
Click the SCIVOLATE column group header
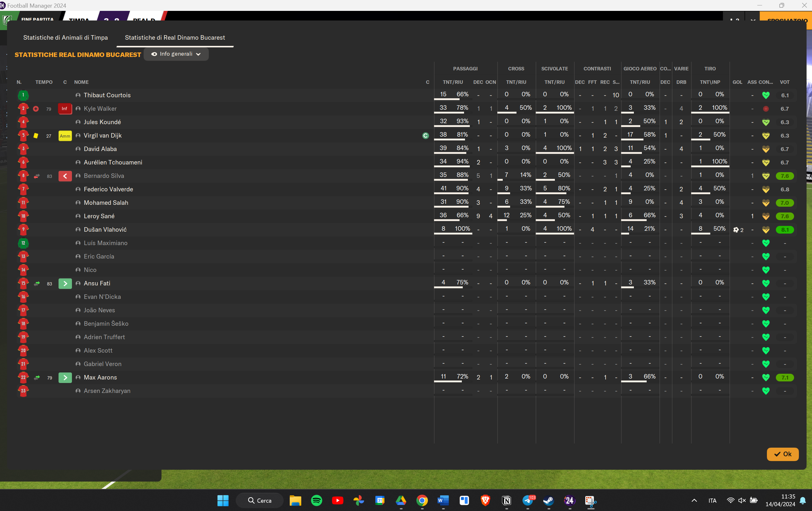[x=554, y=68]
